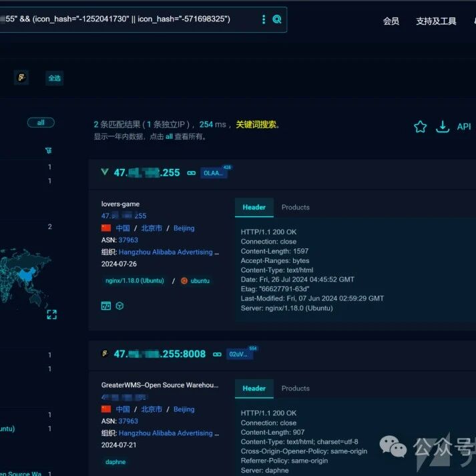Switch to Products tab in GreaterWMS card
The image size is (476, 476).
click(x=295, y=389)
